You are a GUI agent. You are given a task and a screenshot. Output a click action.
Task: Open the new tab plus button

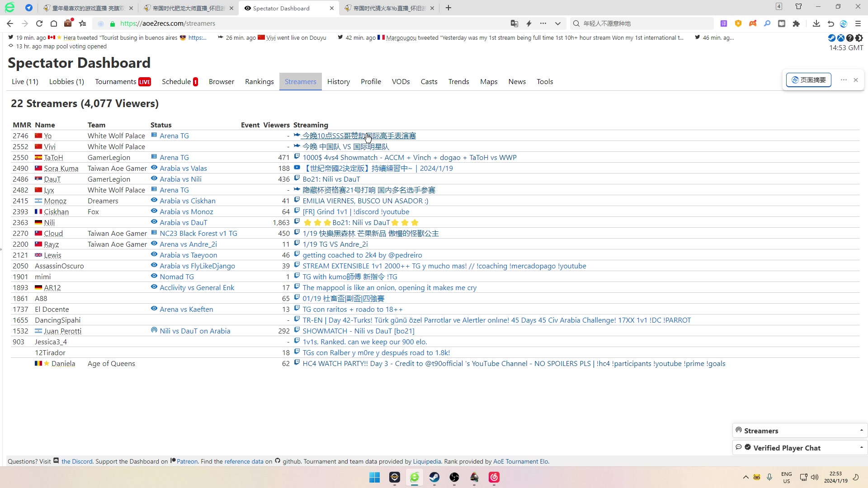pyautogui.click(x=448, y=8)
